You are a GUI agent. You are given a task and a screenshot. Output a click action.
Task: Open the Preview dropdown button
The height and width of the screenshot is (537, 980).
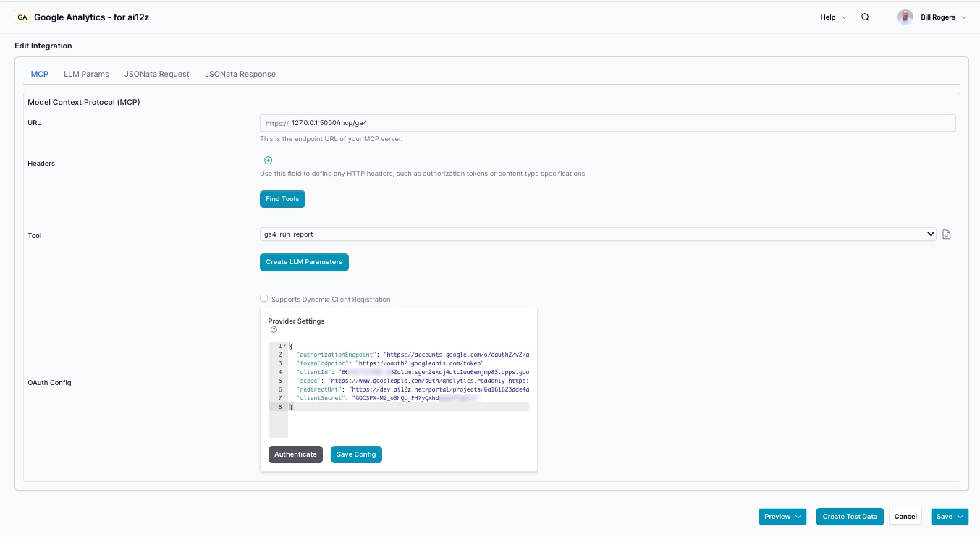pyautogui.click(x=782, y=517)
